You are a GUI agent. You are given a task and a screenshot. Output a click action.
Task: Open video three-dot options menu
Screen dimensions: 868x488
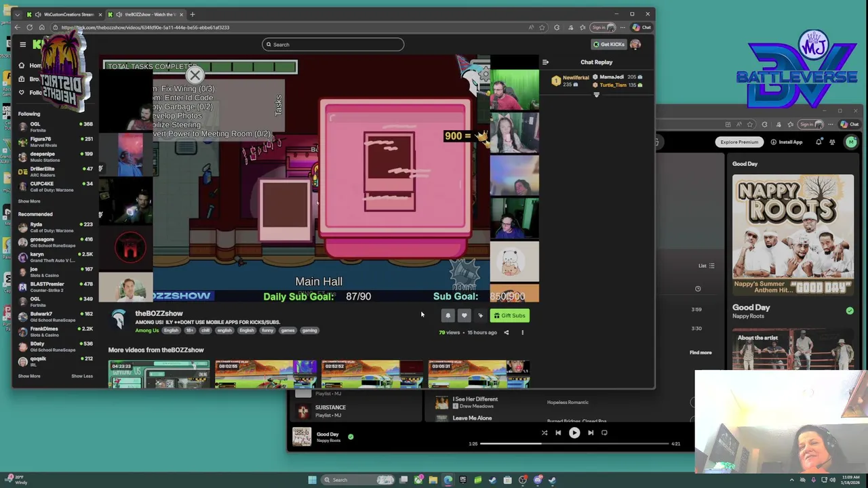(x=522, y=333)
